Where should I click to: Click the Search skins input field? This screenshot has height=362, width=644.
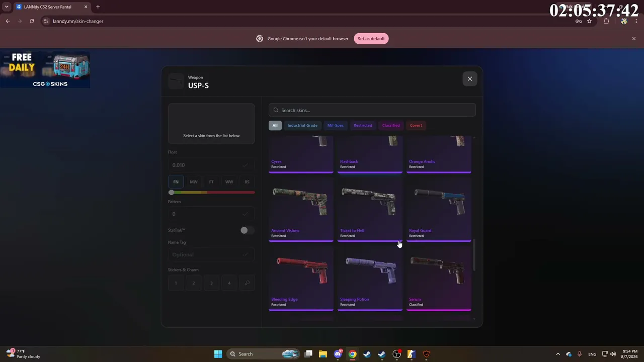[x=372, y=110]
